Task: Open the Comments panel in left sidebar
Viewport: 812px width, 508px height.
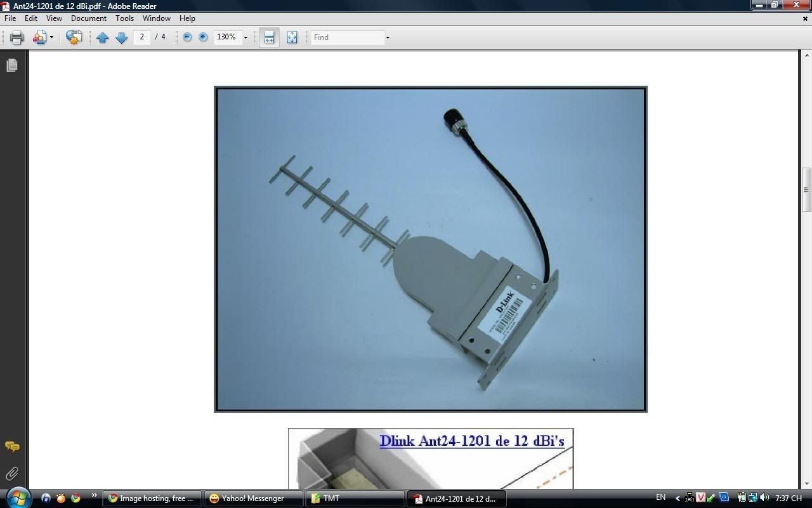Action: pos(12,447)
